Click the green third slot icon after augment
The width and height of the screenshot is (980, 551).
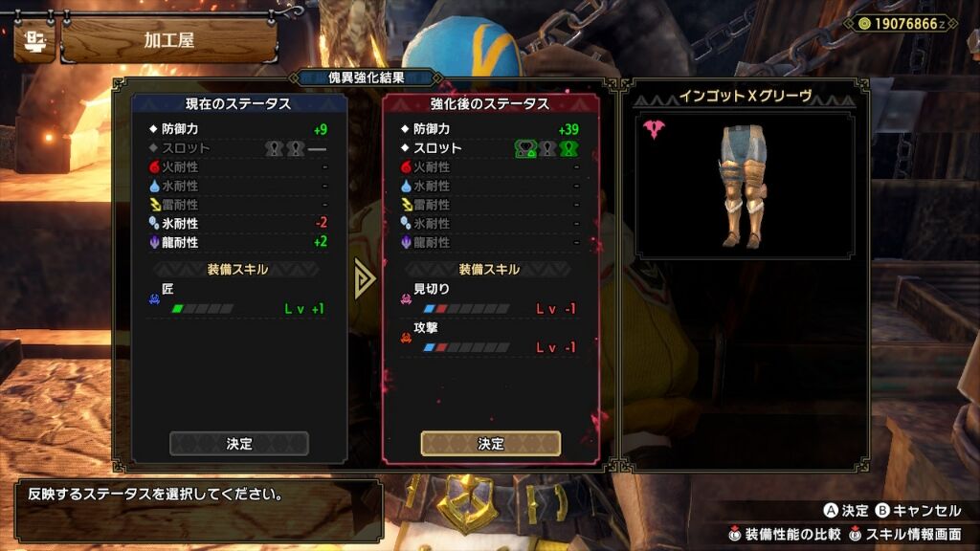click(x=568, y=148)
